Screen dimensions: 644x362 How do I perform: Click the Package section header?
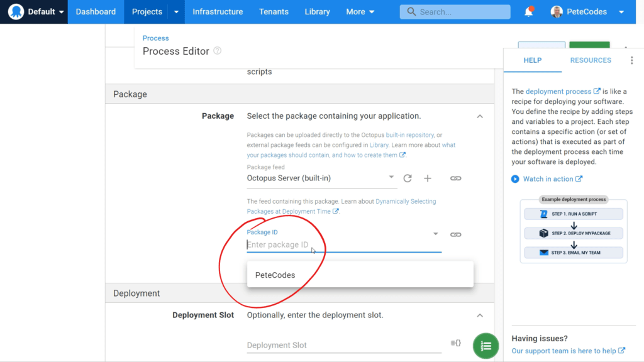[300, 94]
